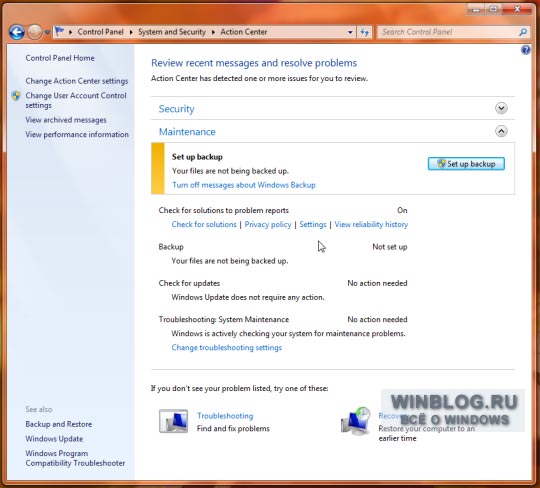Collapse the Maintenance section chevron
Image resolution: width=540 pixels, height=488 pixels.
point(501,131)
